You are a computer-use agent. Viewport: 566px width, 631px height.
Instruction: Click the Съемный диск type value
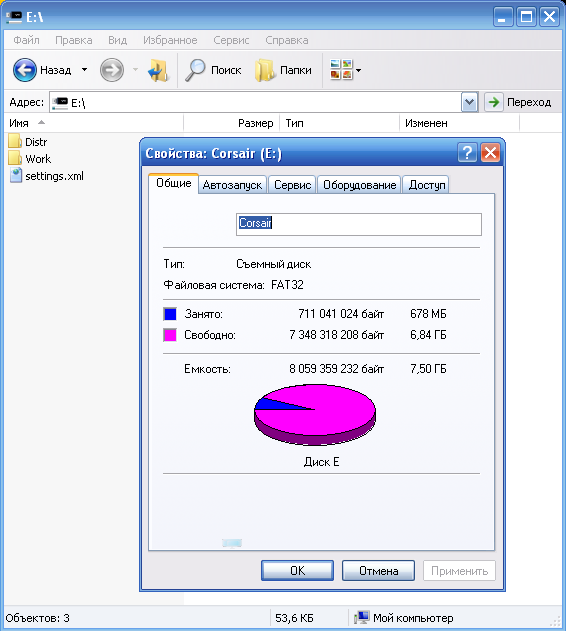point(273,264)
